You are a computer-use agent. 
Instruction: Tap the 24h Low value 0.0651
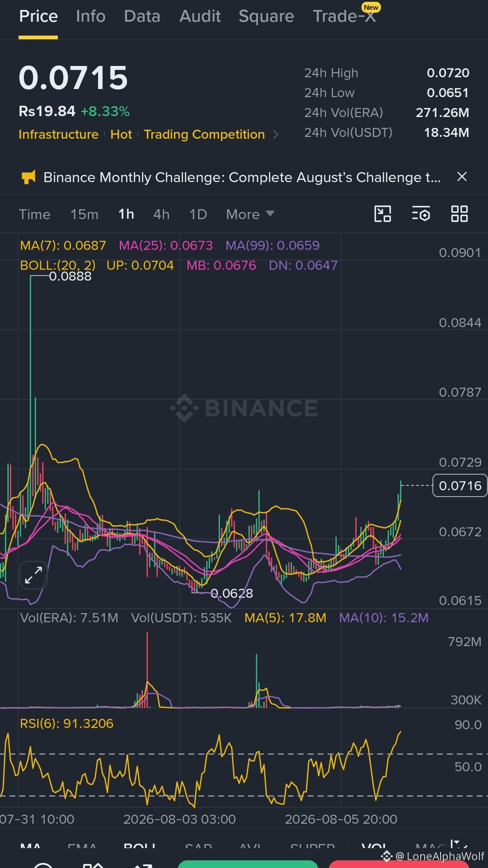coord(448,93)
